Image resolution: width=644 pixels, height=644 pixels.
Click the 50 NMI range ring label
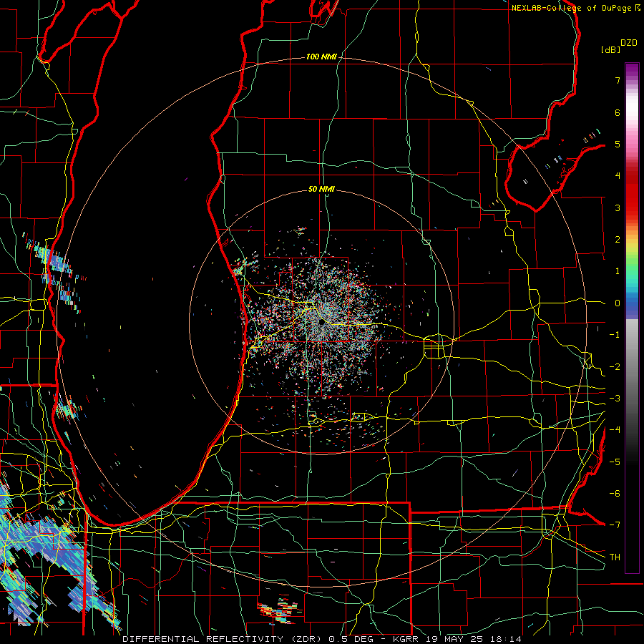point(321,189)
